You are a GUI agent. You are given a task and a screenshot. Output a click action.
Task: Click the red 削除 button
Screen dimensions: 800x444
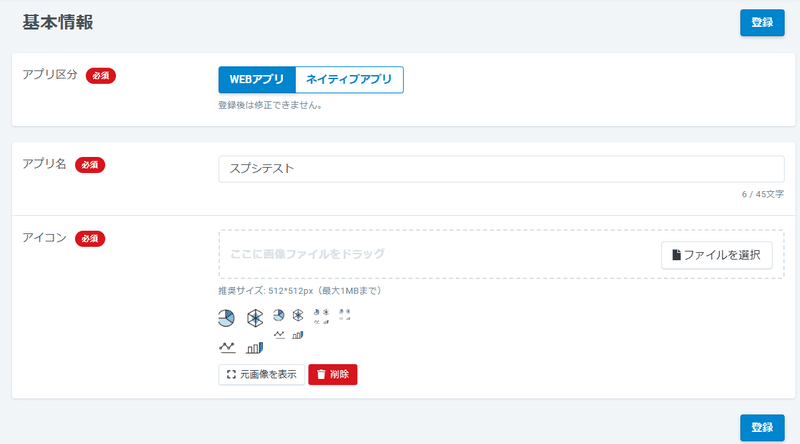[x=333, y=375]
